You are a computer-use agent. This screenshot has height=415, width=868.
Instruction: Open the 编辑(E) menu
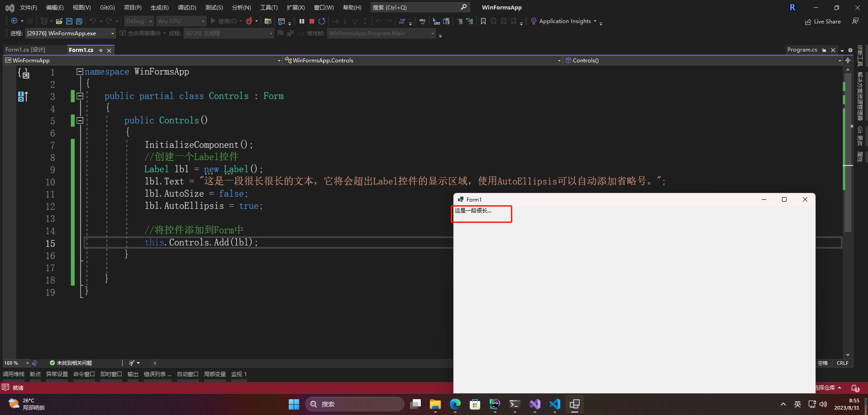point(55,7)
